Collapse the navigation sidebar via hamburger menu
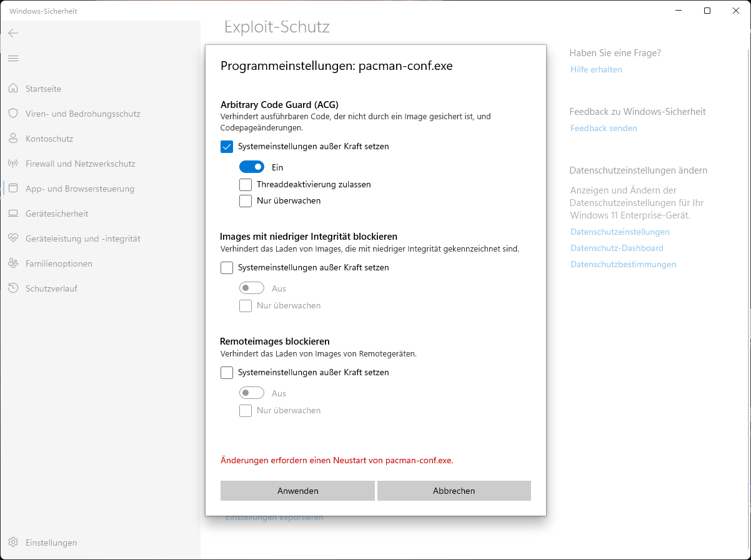This screenshot has height=560, width=751. tap(13, 58)
